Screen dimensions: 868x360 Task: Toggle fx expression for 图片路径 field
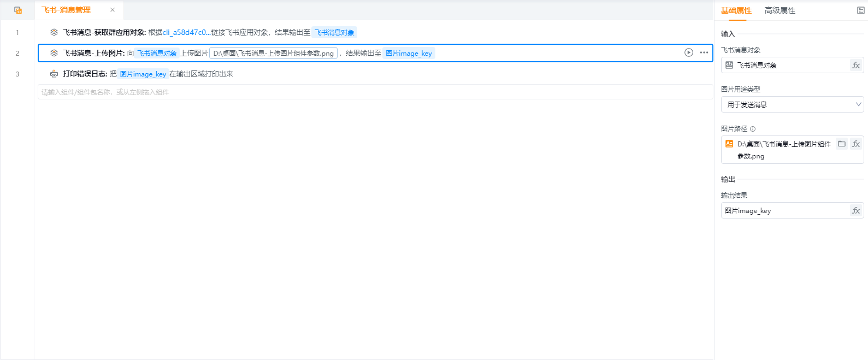(x=856, y=144)
